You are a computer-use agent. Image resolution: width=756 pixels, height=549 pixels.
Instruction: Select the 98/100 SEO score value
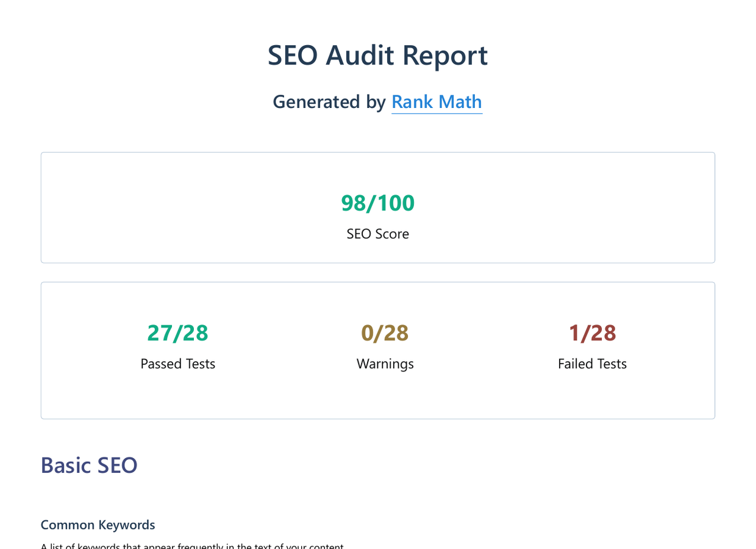pos(378,203)
